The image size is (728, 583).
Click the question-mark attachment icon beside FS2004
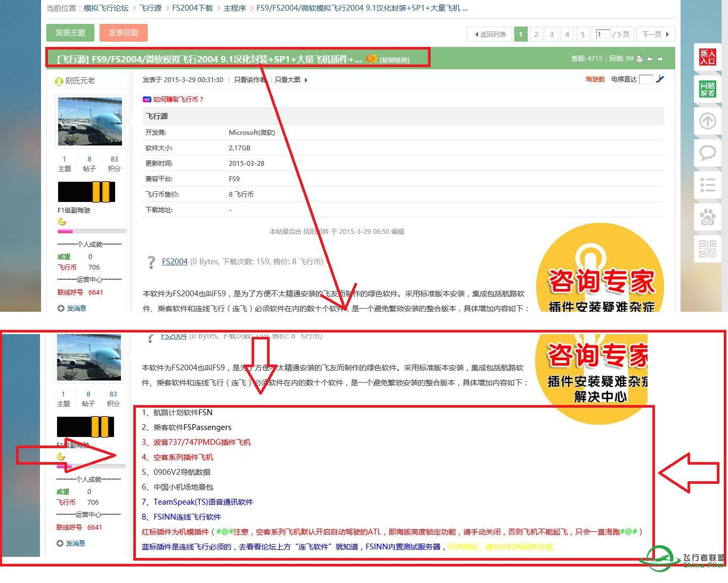click(x=151, y=262)
